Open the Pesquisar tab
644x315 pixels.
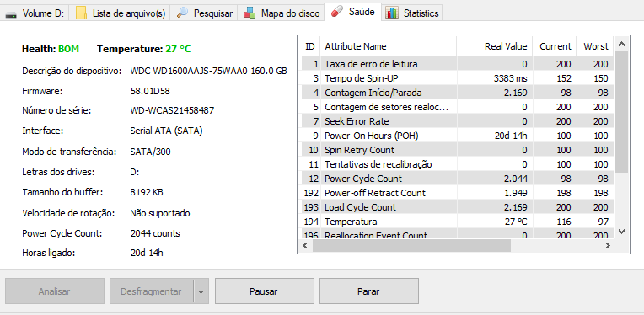coord(204,13)
